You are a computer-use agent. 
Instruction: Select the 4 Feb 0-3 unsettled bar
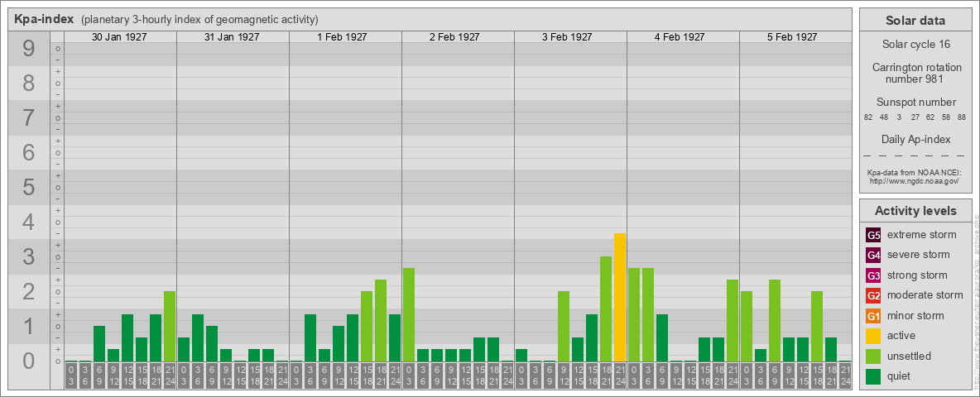[634, 315]
